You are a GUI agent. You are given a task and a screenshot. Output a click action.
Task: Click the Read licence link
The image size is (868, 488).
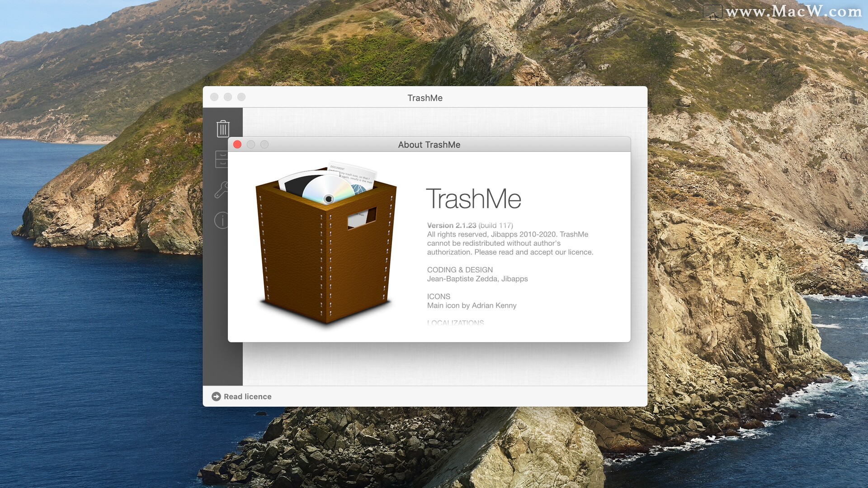pos(247,396)
